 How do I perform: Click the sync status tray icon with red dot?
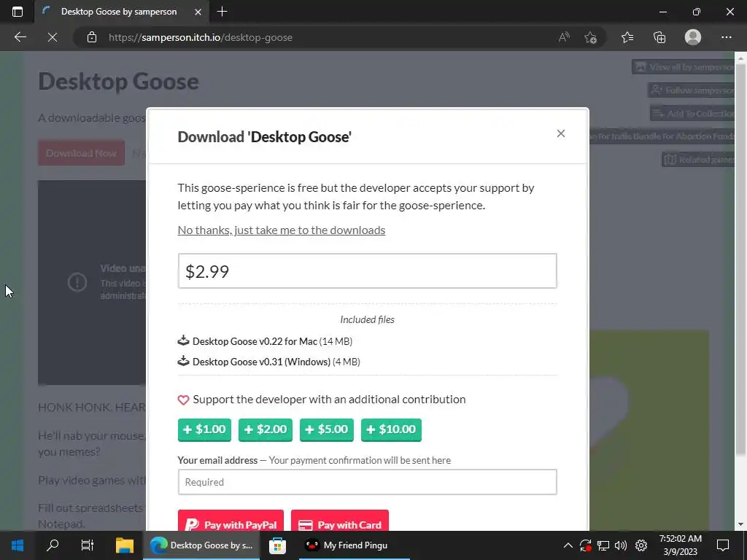pyautogui.click(x=586, y=545)
